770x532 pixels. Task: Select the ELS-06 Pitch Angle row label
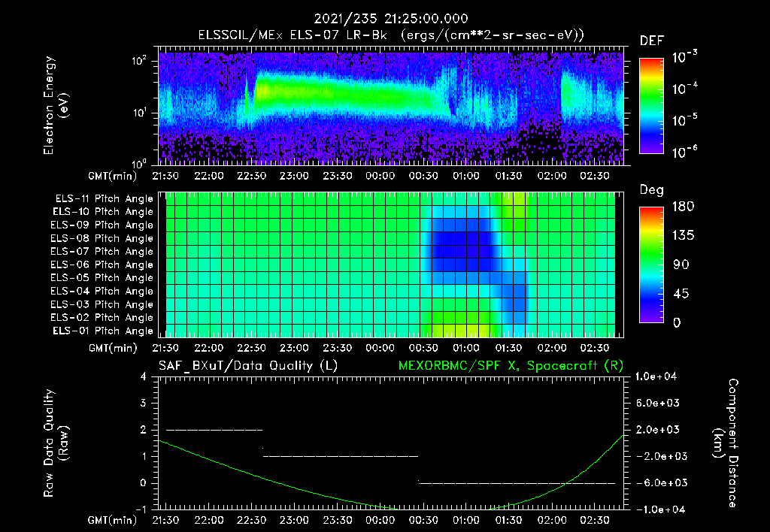point(102,264)
